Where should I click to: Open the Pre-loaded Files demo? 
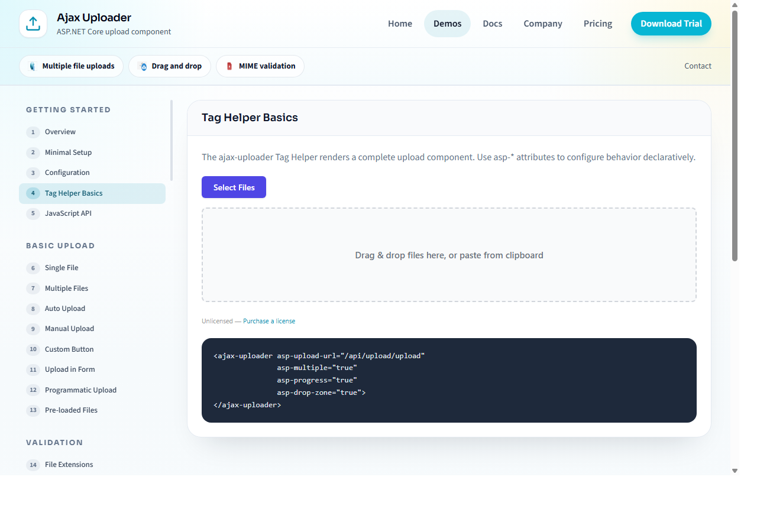coord(92,410)
